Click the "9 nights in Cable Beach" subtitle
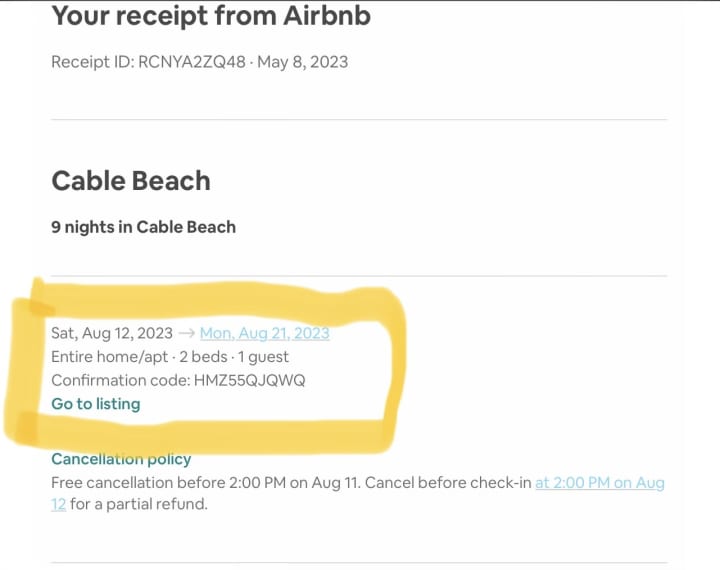Image resolution: width=720 pixels, height=570 pixels. click(143, 227)
